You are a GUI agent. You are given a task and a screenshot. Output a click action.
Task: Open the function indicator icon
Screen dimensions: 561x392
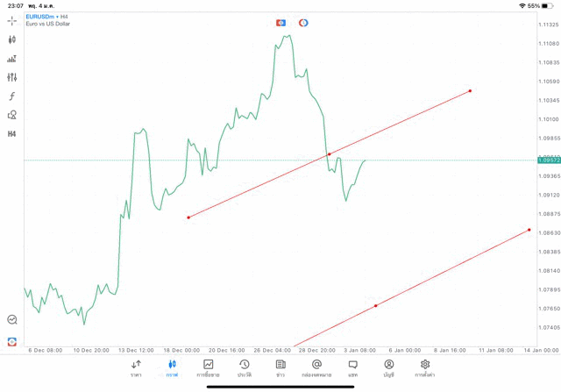pos(12,96)
